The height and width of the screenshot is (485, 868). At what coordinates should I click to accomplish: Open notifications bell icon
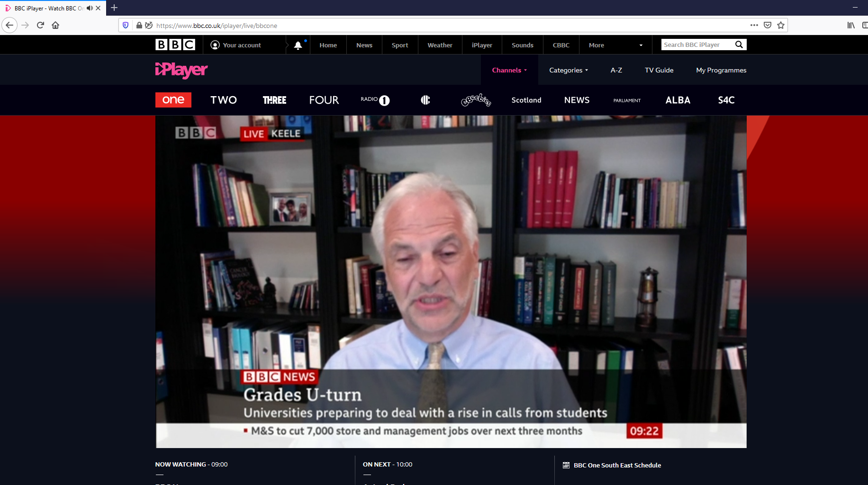point(298,45)
